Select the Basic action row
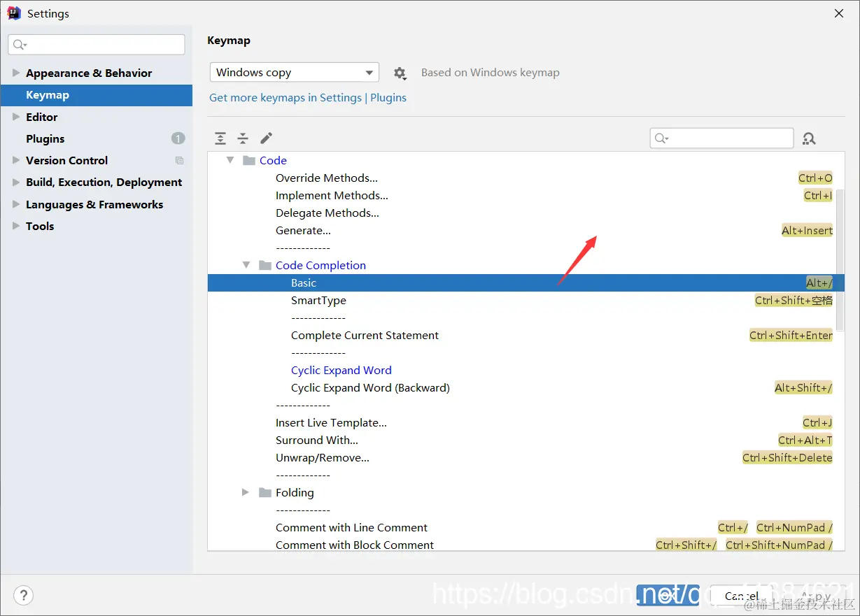 [526, 282]
